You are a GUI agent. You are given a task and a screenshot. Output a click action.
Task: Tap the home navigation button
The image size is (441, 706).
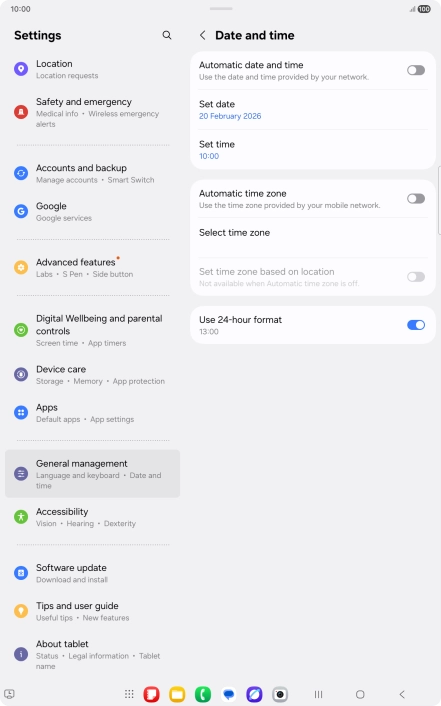360,694
